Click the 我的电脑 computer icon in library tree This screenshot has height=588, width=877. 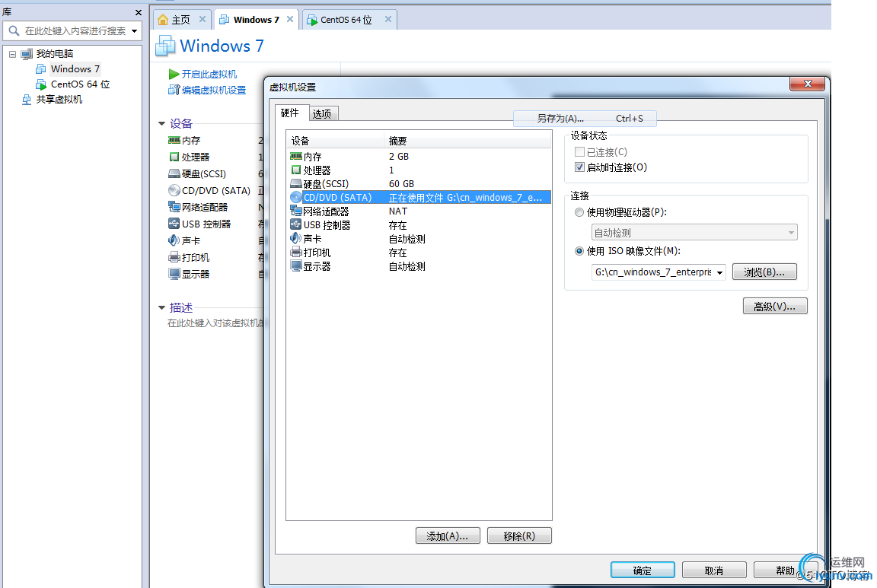coord(27,54)
